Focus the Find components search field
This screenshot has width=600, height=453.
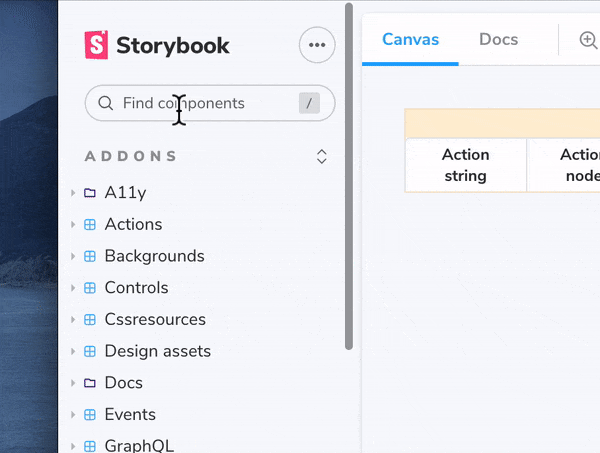click(210, 103)
